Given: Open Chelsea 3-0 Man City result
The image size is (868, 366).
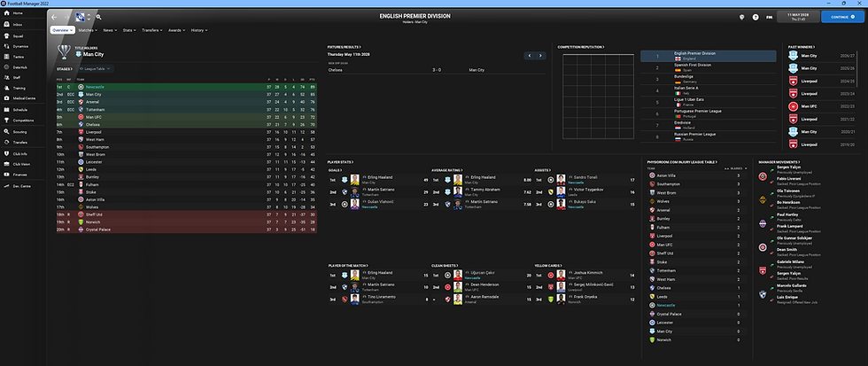Looking at the screenshot, I should (x=436, y=70).
